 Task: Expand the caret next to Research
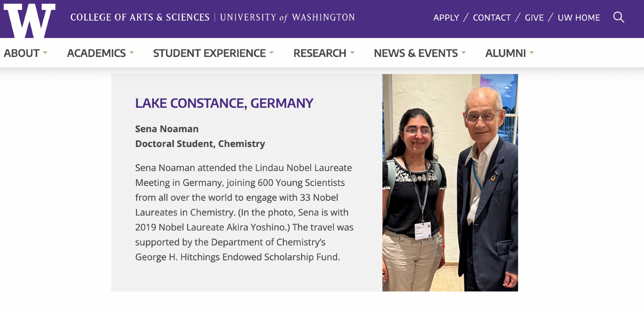[x=352, y=53]
